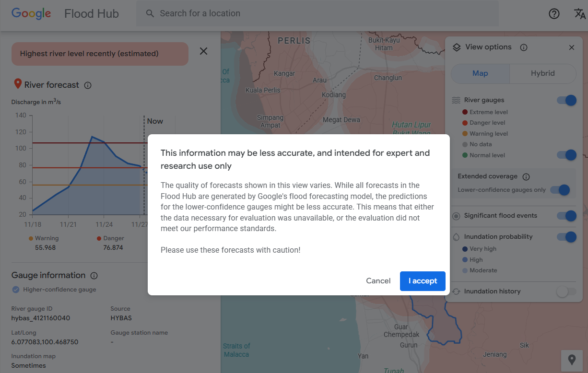
Task: Click the help question mark icon
Action: (x=554, y=14)
